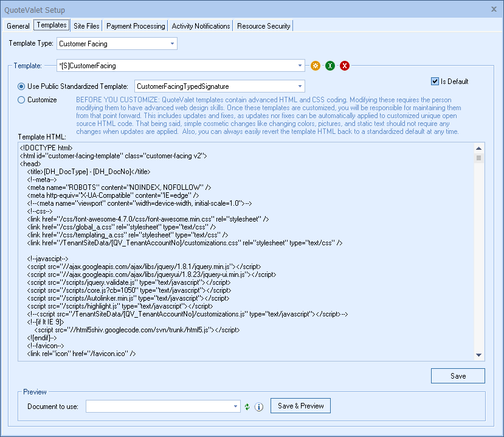The width and height of the screenshot is (504, 437).
Task: Click the favicon.ico link line
Action: (81, 354)
